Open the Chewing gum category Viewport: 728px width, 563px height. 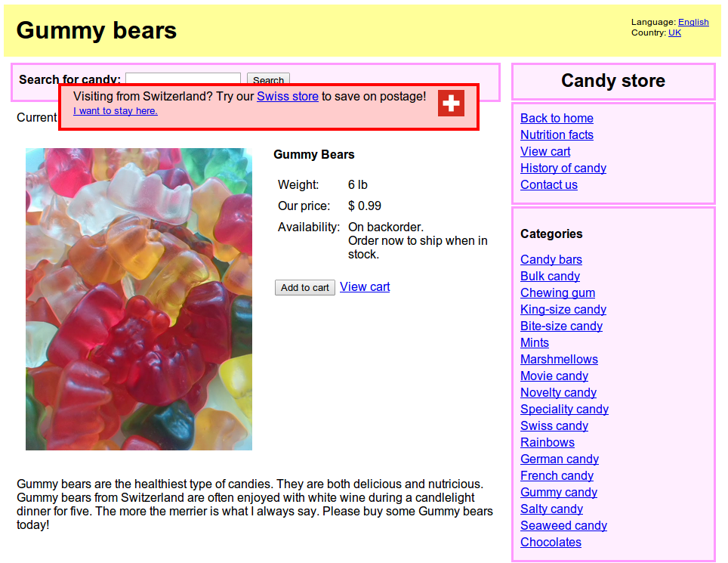(x=557, y=292)
